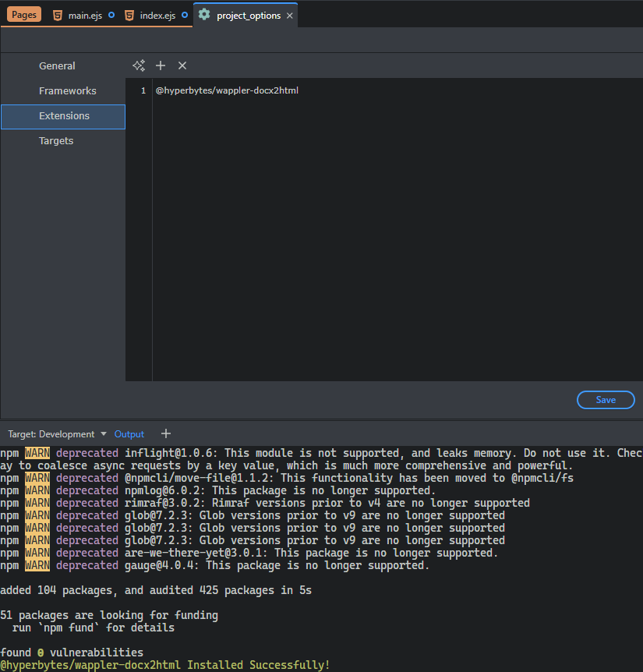The image size is (643, 672).
Task: Remove the extension using the X icon
Action: tap(182, 65)
